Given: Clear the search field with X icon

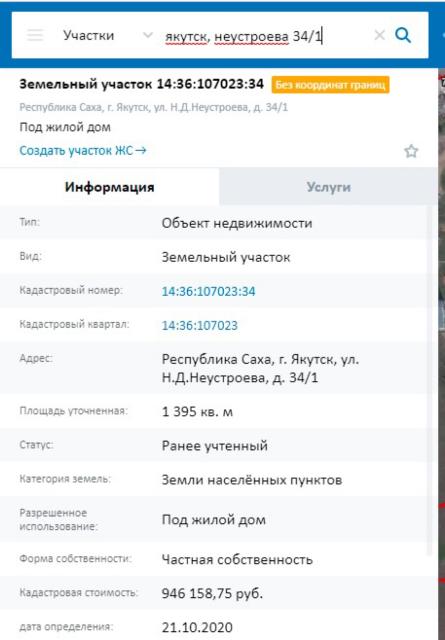Looking at the screenshot, I should click(380, 36).
